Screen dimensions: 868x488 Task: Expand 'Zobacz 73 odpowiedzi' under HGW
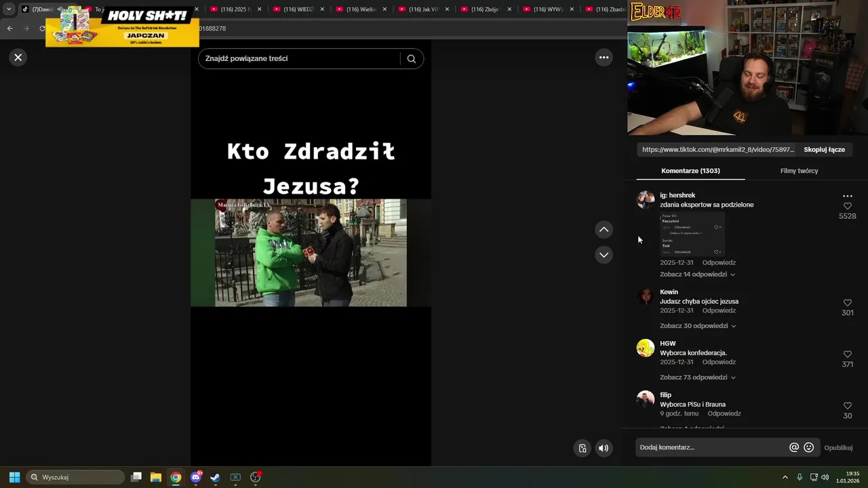coord(698,378)
